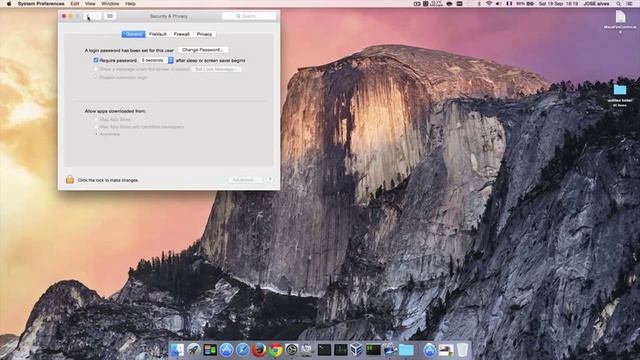Select Mac App Store and identified developers
640x360 pixels.
tap(96, 127)
